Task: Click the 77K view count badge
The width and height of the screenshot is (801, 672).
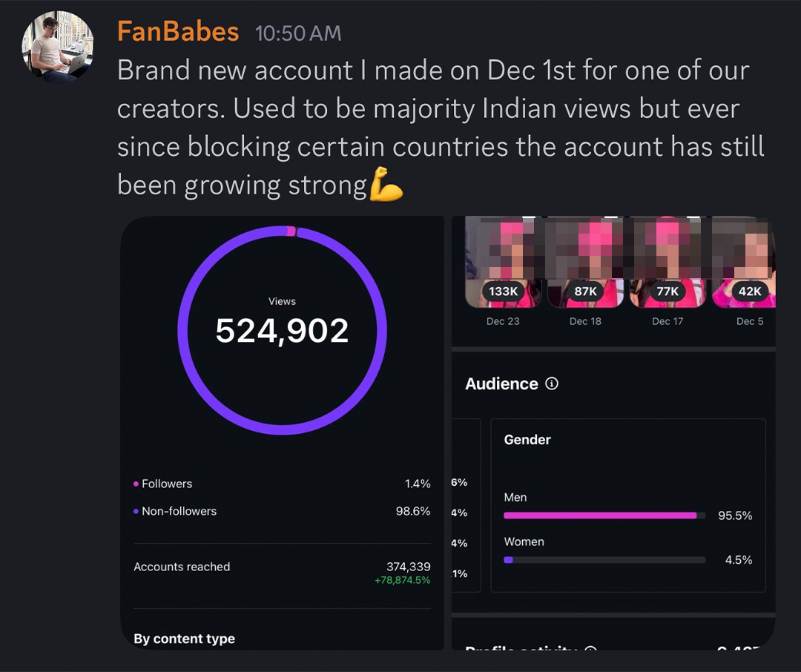Action: (x=667, y=291)
